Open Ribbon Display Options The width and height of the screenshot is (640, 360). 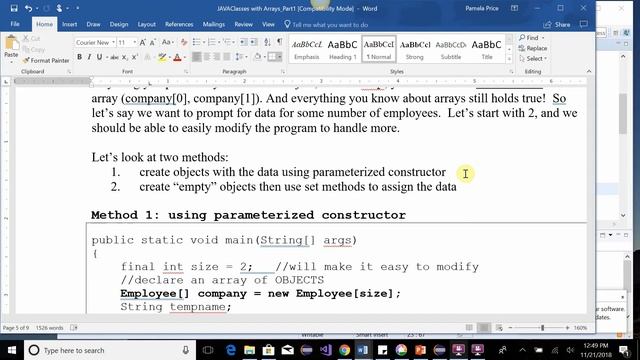[x=514, y=8]
